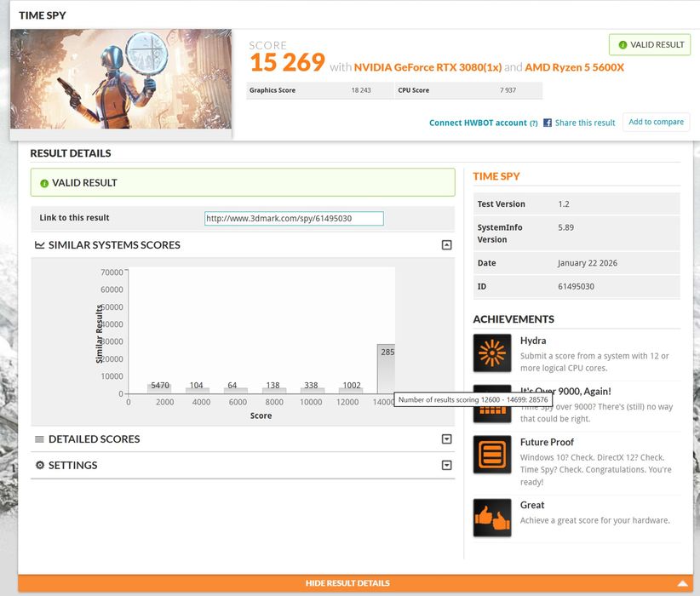Click the Great achievement title
700x596 pixels.
[x=532, y=505]
